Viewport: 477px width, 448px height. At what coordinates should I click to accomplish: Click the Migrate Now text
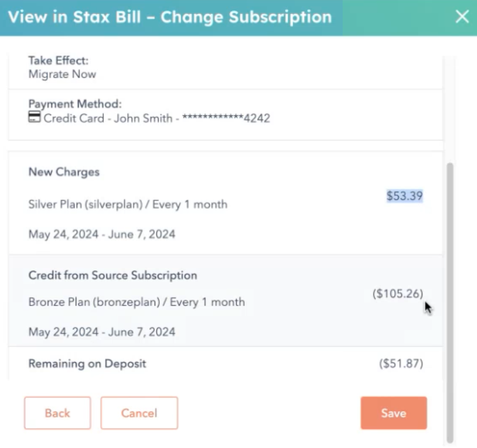click(x=62, y=74)
